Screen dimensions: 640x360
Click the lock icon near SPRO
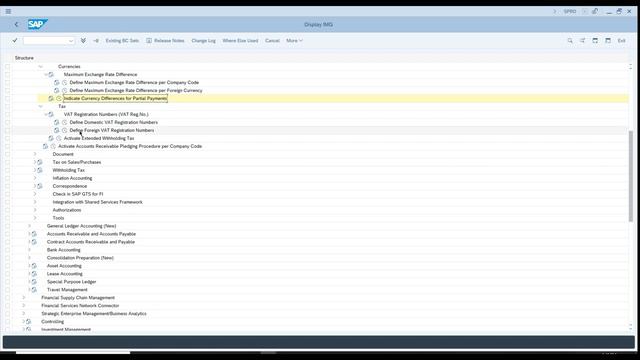(x=596, y=11)
